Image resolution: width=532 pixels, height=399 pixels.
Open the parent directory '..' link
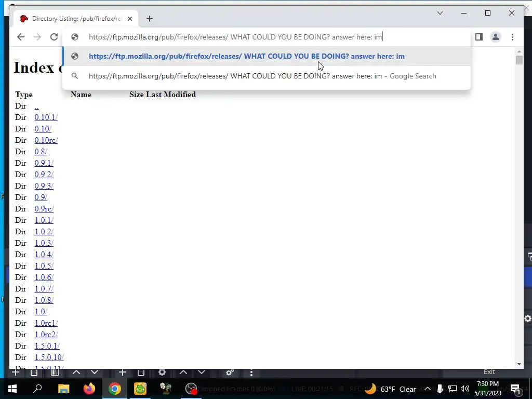coord(37,106)
